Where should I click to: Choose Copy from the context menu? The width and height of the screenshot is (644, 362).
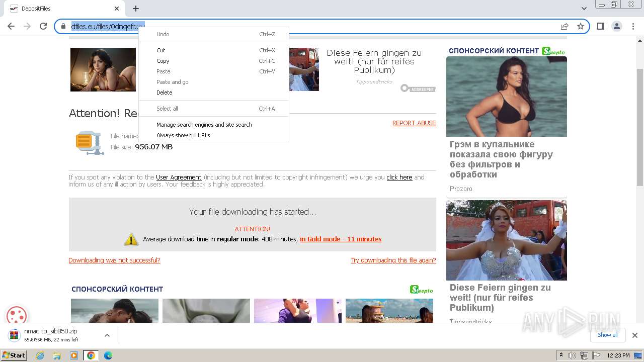click(214, 61)
